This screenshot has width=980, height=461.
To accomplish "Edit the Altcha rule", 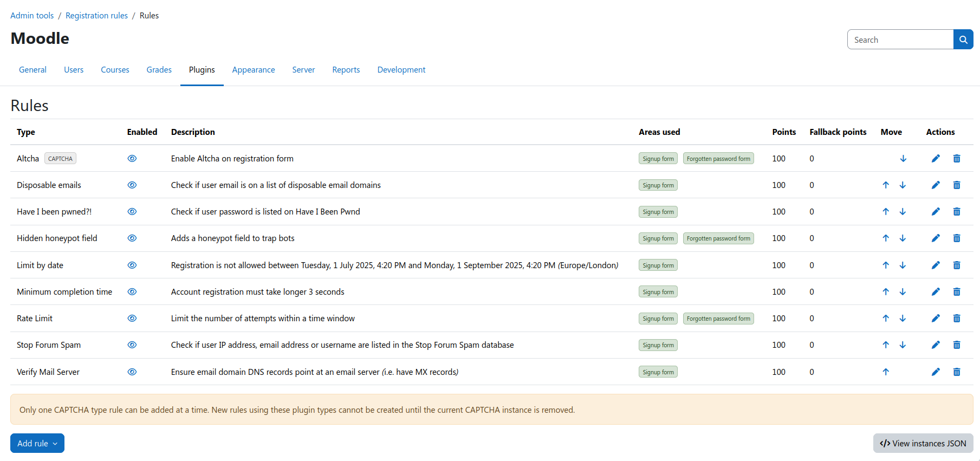I will [936, 159].
